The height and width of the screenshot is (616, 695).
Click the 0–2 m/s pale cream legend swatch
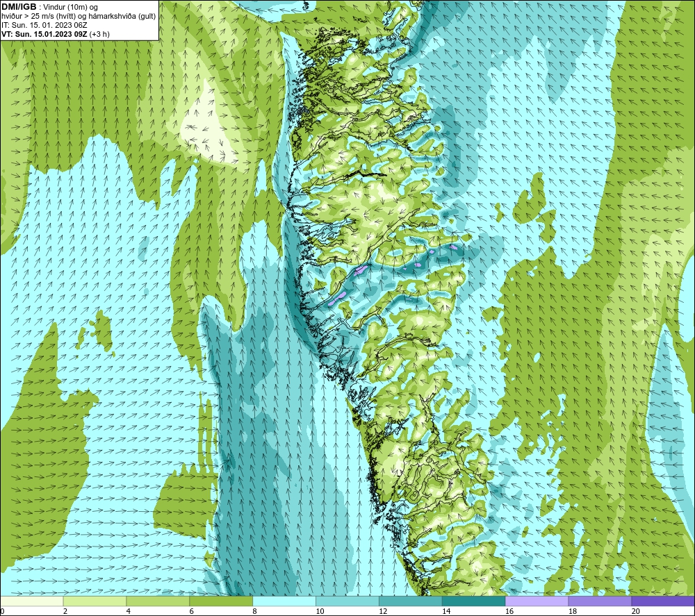point(32,601)
